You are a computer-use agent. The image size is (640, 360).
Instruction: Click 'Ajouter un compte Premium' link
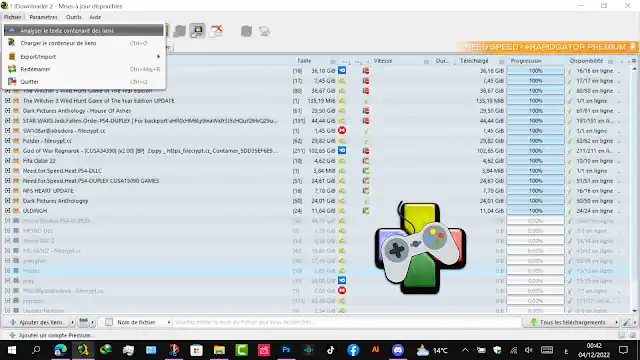pyautogui.click(x=54, y=335)
